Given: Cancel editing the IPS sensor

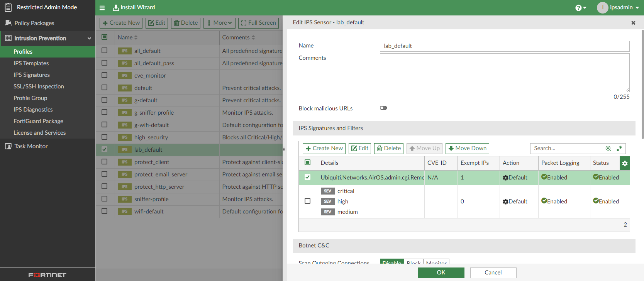Looking at the screenshot, I should pyautogui.click(x=493, y=273).
